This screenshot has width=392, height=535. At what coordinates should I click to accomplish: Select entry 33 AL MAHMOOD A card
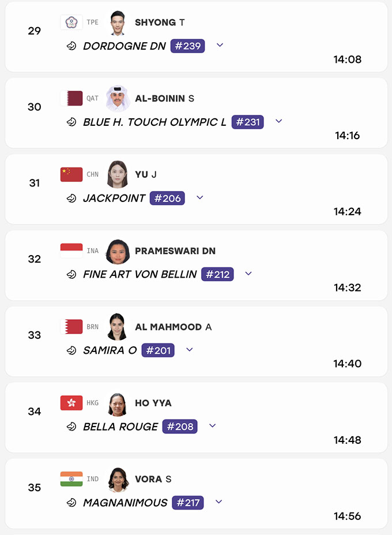coord(197,342)
